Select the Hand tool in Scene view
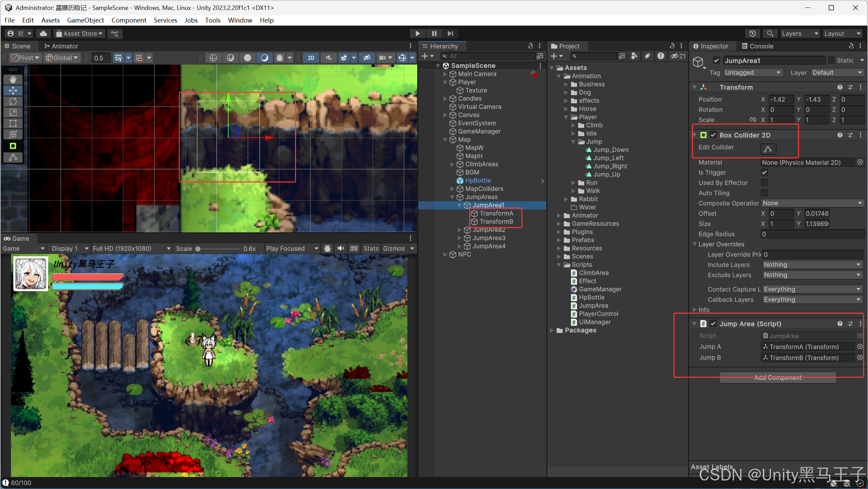The image size is (868, 489). (x=13, y=80)
